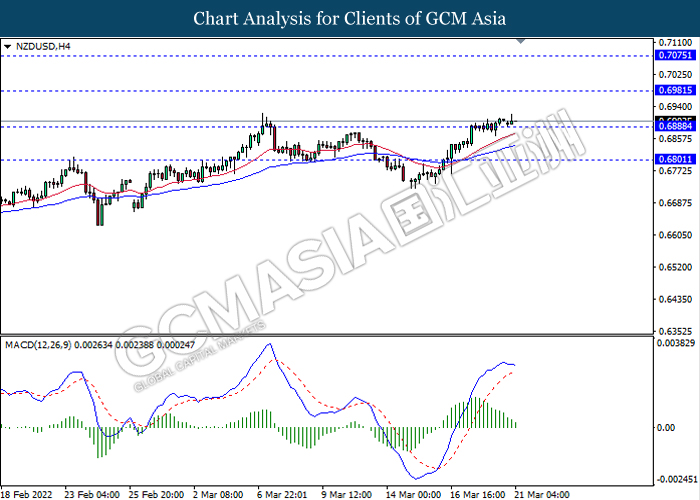Click the 16 Mar 16:00 time label
700x500 pixels.
478,494
